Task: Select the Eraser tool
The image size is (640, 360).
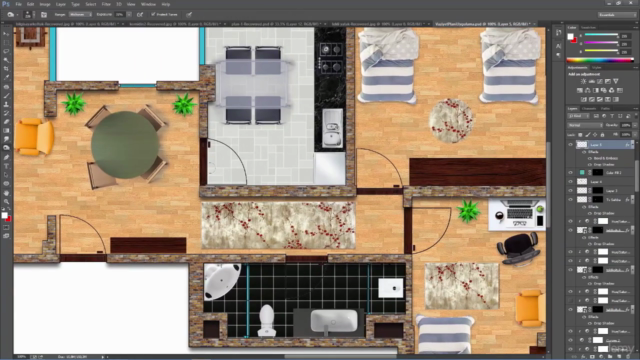Action: [6, 122]
